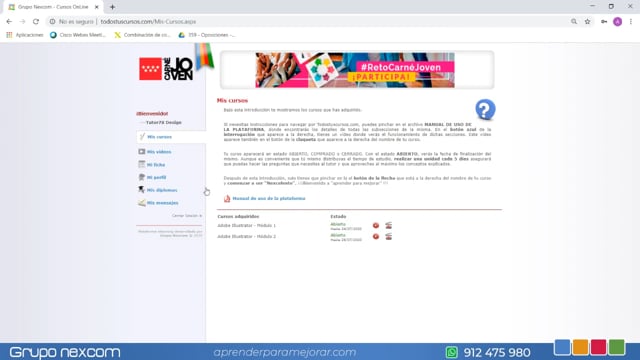Viewport: 640px width, 360px height.
Task: Open the Mi ficha sidebar link
Action: (x=156, y=165)
